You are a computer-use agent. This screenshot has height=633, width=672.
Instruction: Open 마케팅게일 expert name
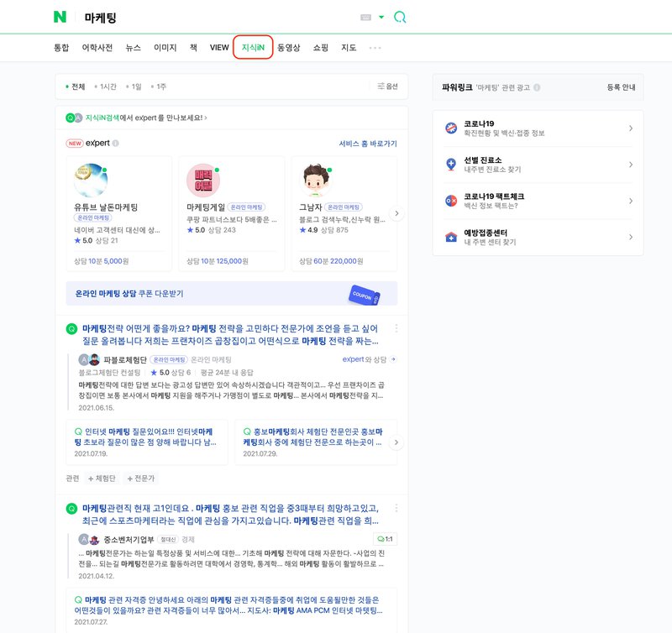pyautogui.click(x=206, y=207)
